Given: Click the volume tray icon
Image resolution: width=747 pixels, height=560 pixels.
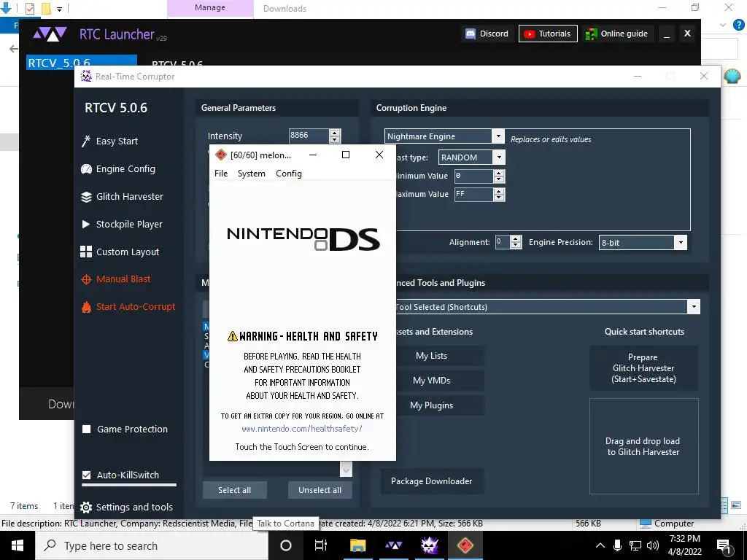Looking at the screenshot, I should [x=653, y=545].
